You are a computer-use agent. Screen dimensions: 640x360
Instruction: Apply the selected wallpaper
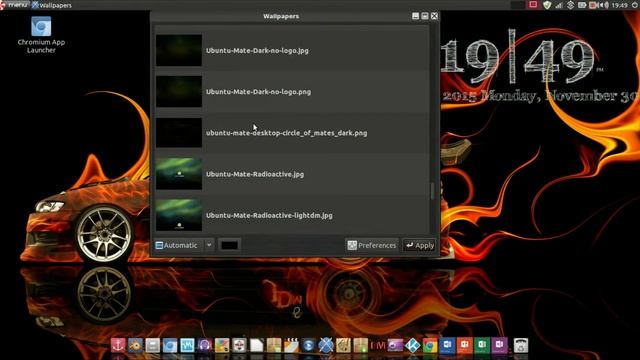pyautogui.click(x=419, y=245)
